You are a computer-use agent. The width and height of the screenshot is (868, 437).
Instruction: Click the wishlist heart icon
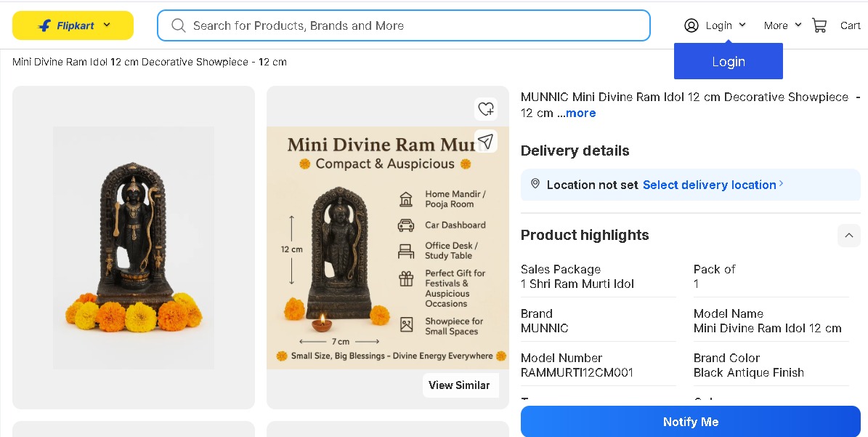click(486, 108)
